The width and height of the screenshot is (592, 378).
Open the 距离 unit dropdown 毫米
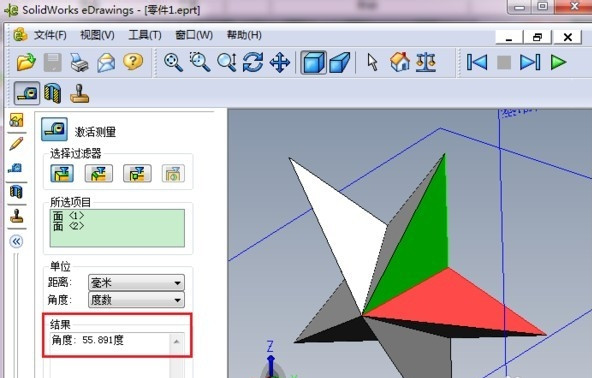136,282
